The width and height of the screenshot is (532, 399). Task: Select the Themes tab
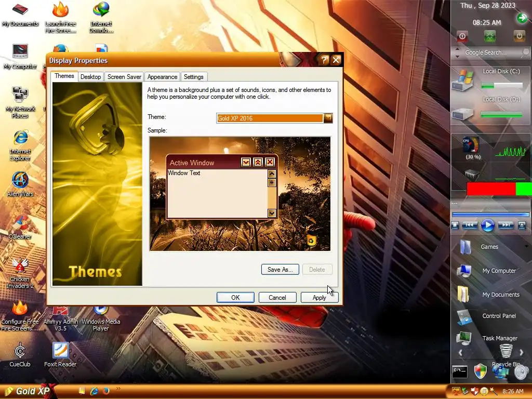(x=64, y=76)
